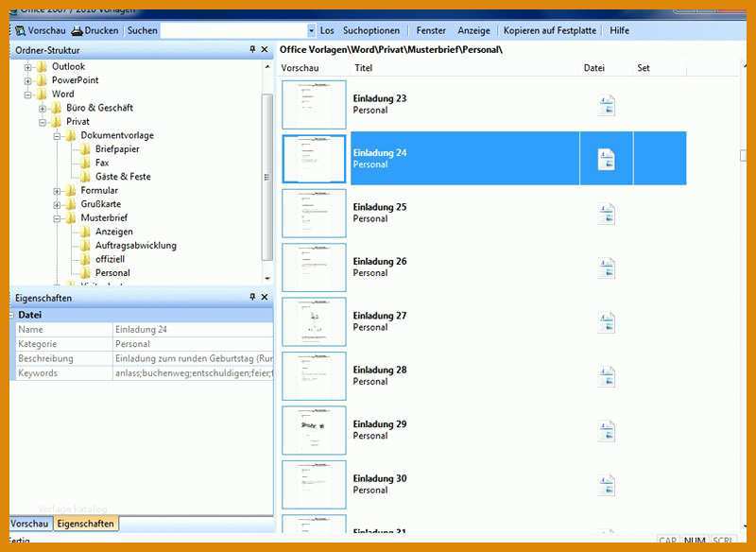Select the Beschreibung property row

click(145, 358)
